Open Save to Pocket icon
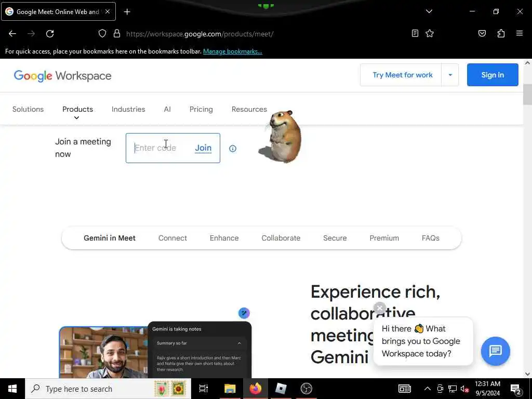532x399 pixels. click(x=482, y=33)
